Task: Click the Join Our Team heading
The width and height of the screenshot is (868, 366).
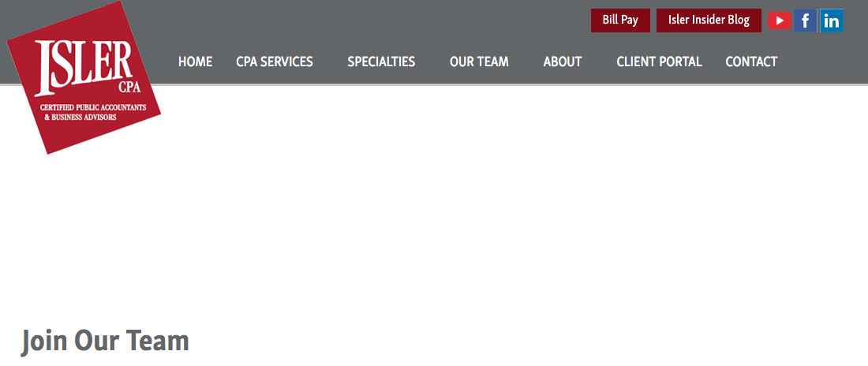Action: click(x=105, y=341)
